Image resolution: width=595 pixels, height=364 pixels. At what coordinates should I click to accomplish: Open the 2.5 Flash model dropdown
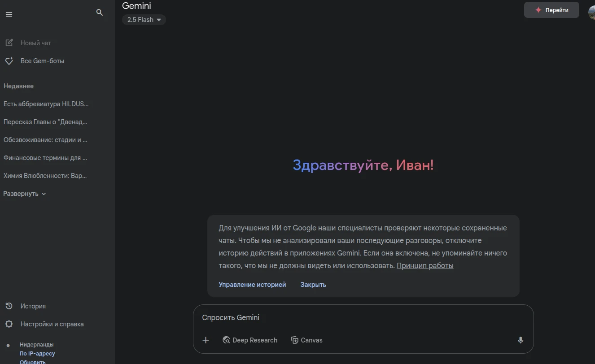click(144, 20)
